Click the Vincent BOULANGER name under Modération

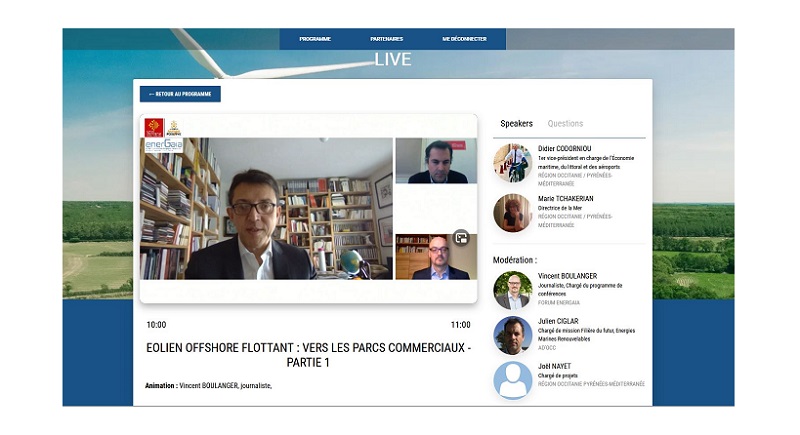[567, 275]
